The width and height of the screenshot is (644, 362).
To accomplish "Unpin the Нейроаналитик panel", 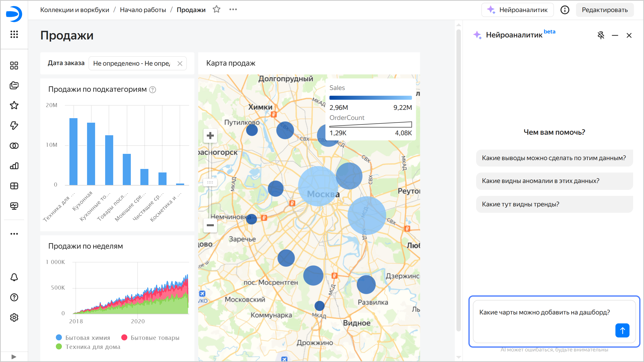I will pos(601,35).
